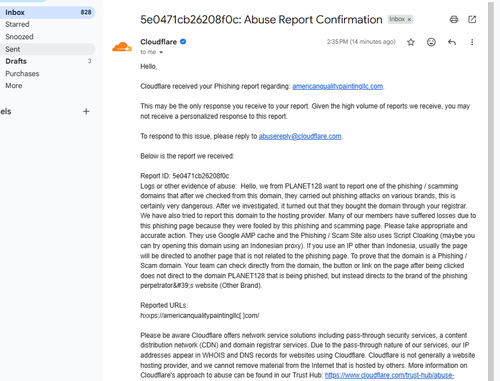Create a new label with plus icon

pyautogui.click(x=86, y=111)
